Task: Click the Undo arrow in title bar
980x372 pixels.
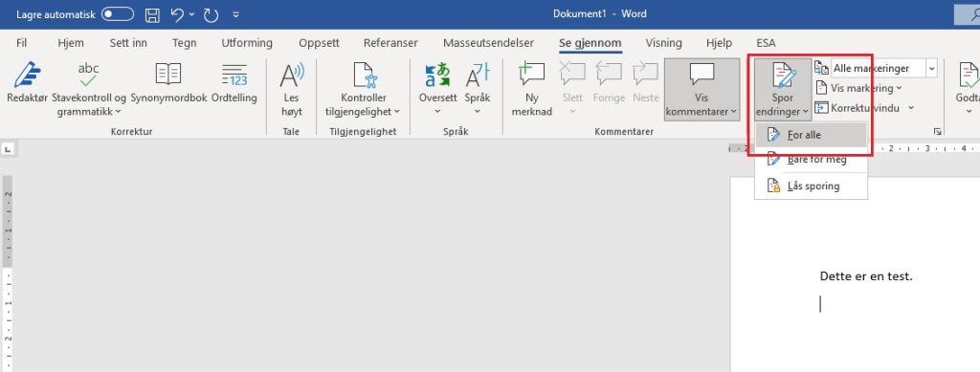Action: pyautogui.click(x=177, y=15)
